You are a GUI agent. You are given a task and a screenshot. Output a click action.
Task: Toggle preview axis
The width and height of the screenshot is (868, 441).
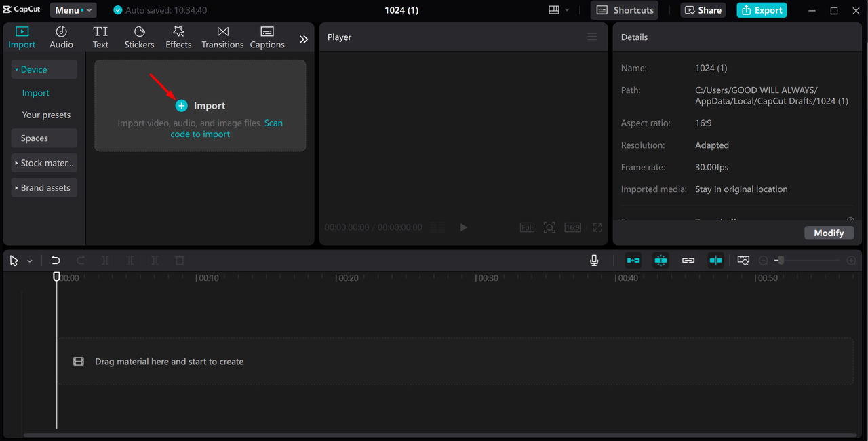tap(716, 261)
